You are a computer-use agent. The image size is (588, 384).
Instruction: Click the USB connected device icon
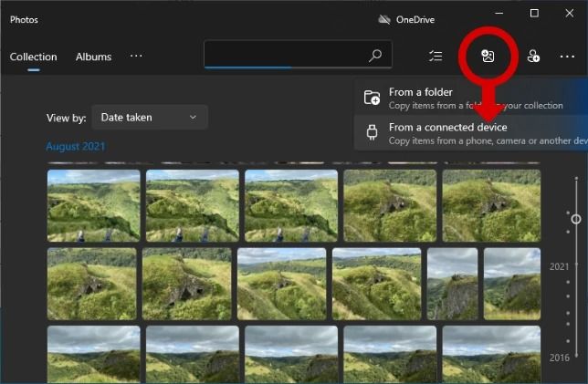372,133
